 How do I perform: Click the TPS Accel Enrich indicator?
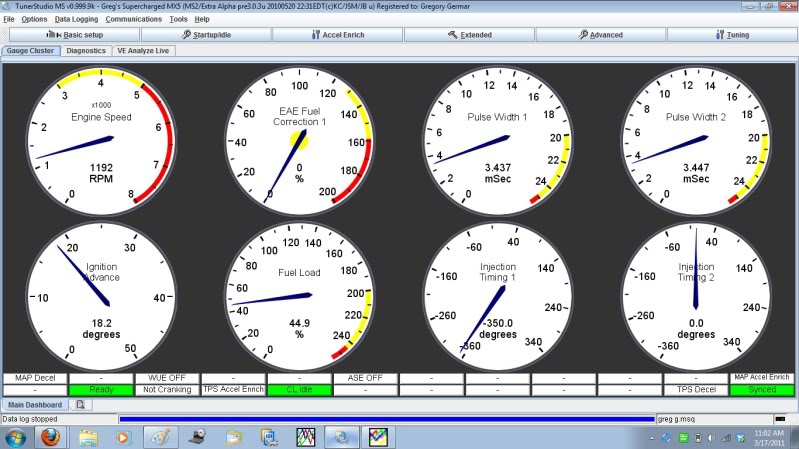[x=233, y=390]
